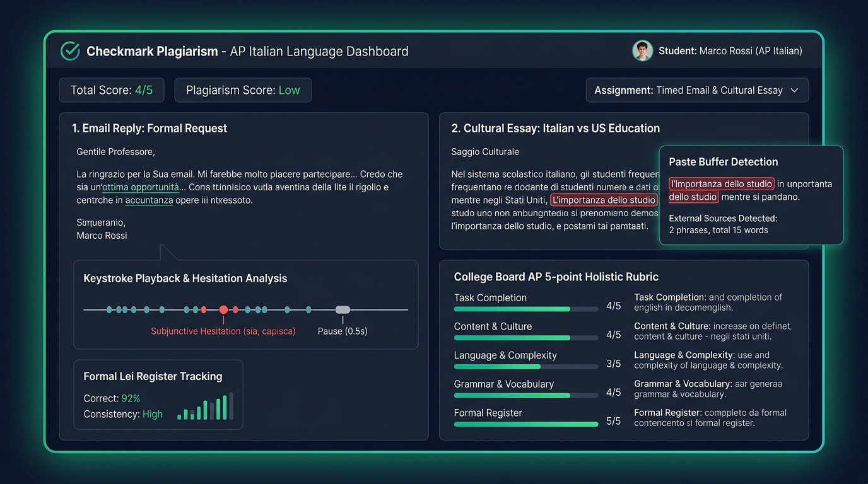Click the '1. Email Reply: Formal Request' heading
868x484 pixels.
click(x=150, y=128)
